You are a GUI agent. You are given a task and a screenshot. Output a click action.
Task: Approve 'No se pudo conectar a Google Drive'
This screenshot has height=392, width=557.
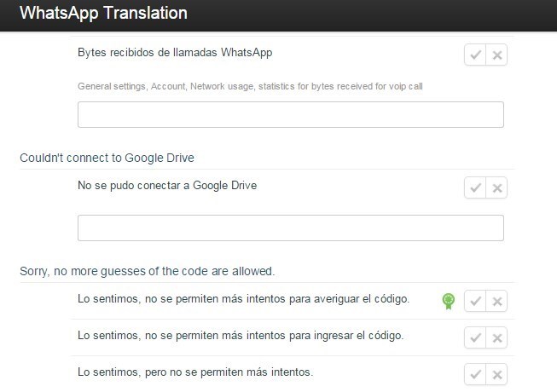(x=475, y=187)
